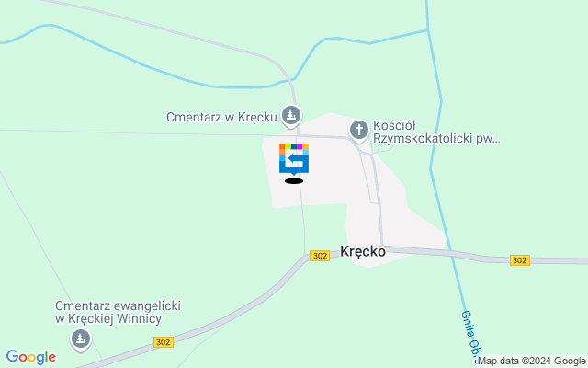This screenshot has width=588, height=368.
Task: Select the Kościół Rzymskokatolicki label
Action: (436, 132)
